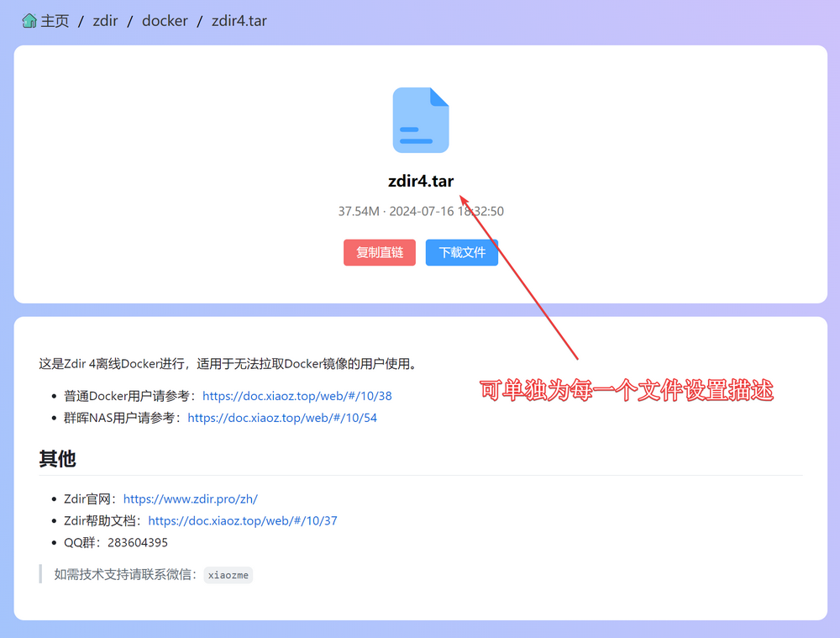Select the zdir4.tar breadcrumb item

[x=239, y=21]
